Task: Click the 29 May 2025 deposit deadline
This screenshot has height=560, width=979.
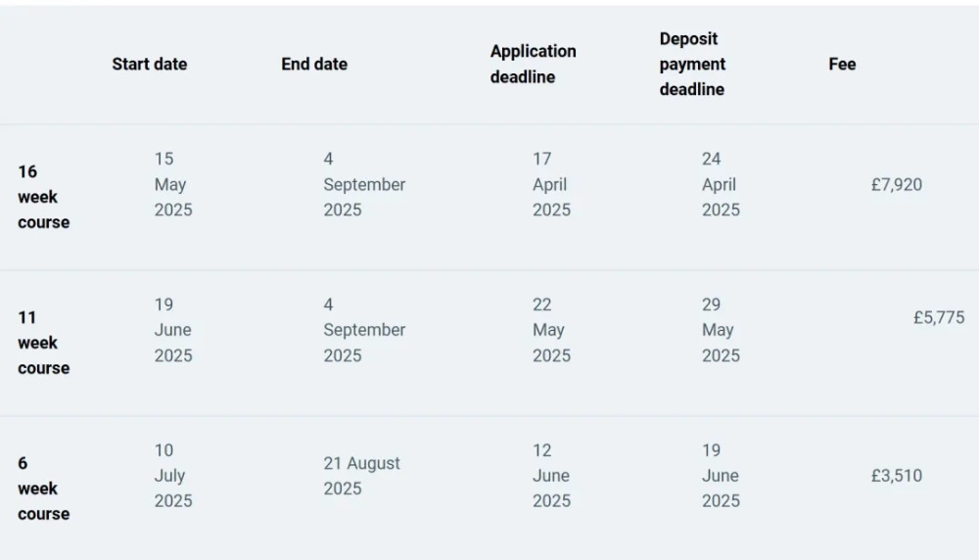Action: [x=721, y=330]
